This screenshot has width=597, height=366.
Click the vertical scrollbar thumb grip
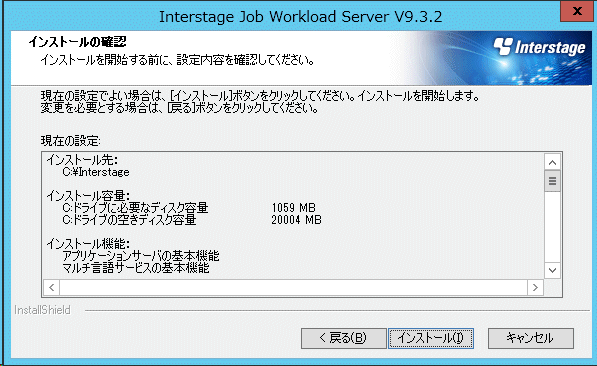click(552, 181)
